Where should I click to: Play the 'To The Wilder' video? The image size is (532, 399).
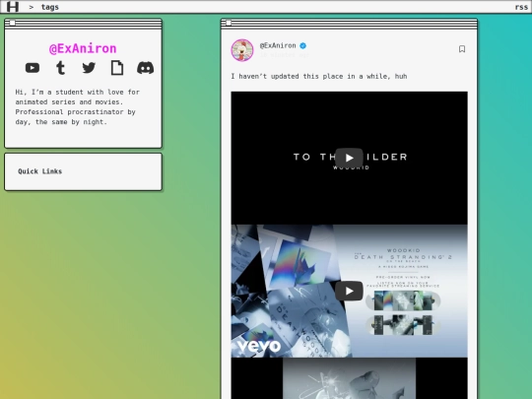[349, 158]
